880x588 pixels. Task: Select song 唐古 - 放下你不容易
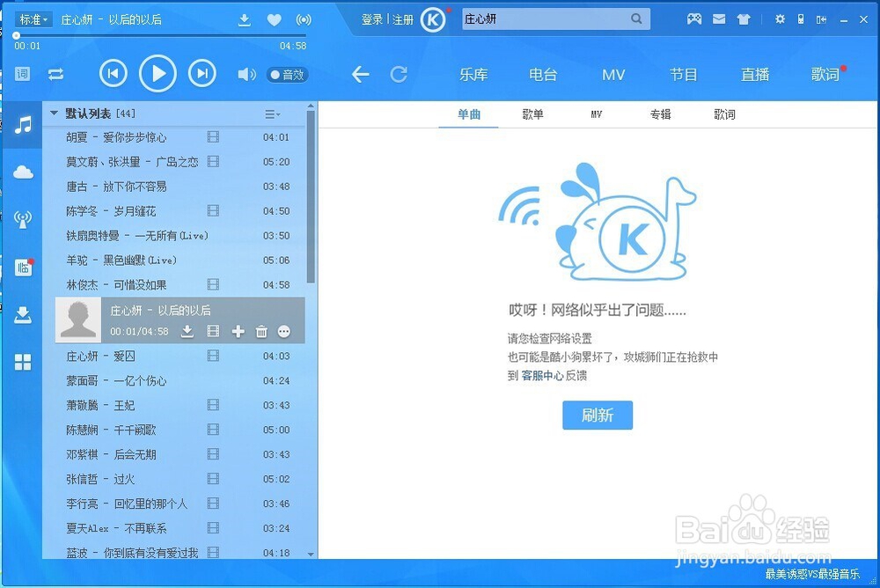click(x=180, y=186)
